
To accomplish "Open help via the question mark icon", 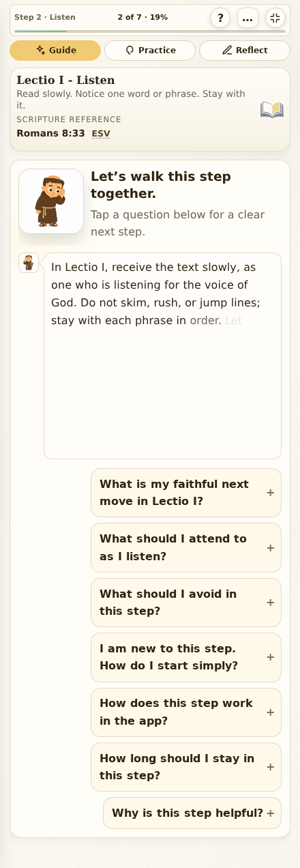I will click(220, 18).
